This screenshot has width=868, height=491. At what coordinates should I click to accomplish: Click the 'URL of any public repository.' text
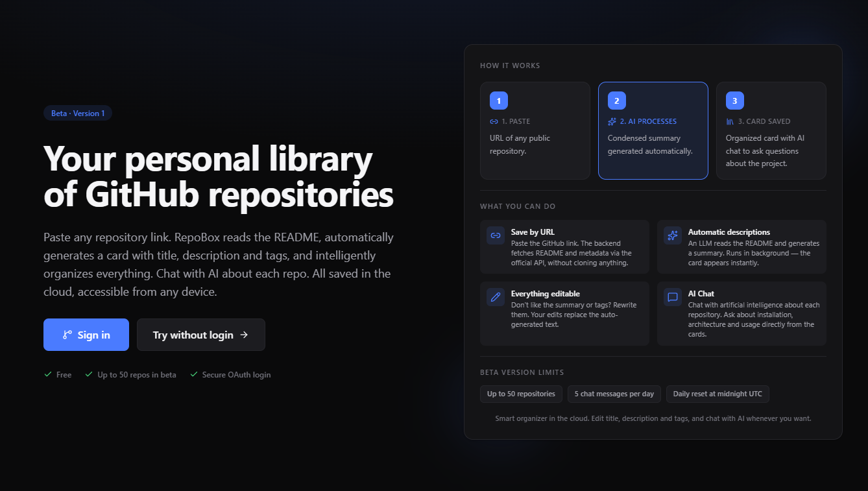tap(520, 145)
